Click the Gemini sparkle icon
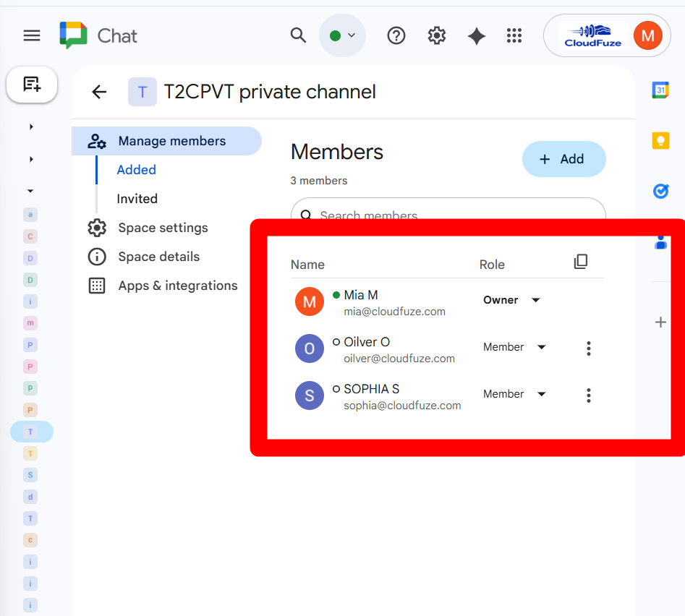The width and height of the screenshot is (685, 616). point(476,36)
